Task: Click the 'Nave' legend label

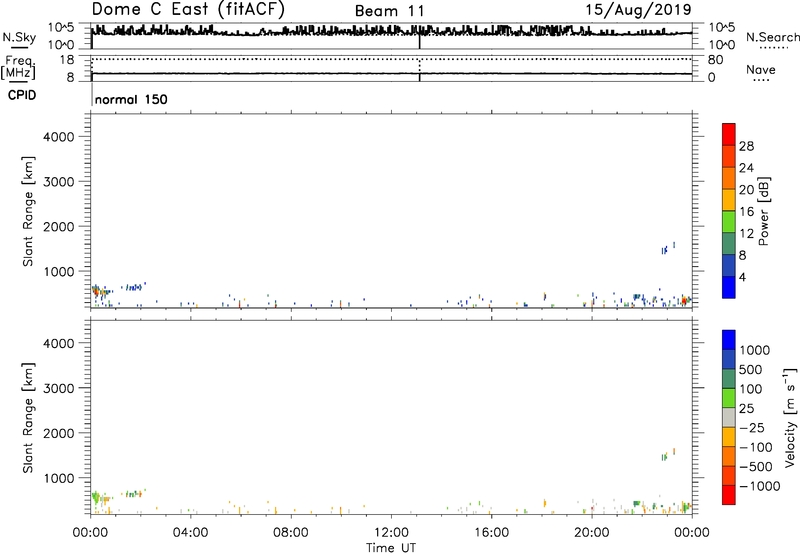Action: coord(761,69)
